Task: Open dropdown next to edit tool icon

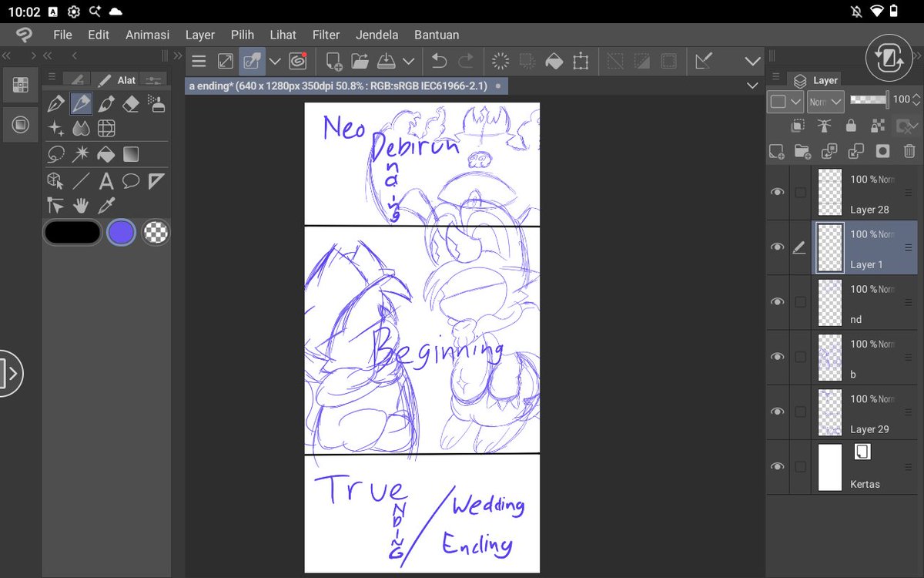Action: click(275, 61)
